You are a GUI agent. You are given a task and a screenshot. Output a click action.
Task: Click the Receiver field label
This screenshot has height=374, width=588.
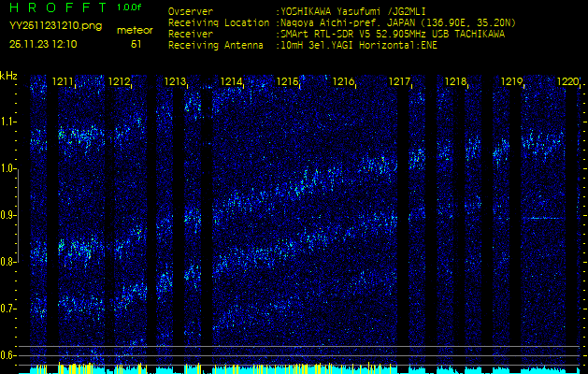(191, 35)
